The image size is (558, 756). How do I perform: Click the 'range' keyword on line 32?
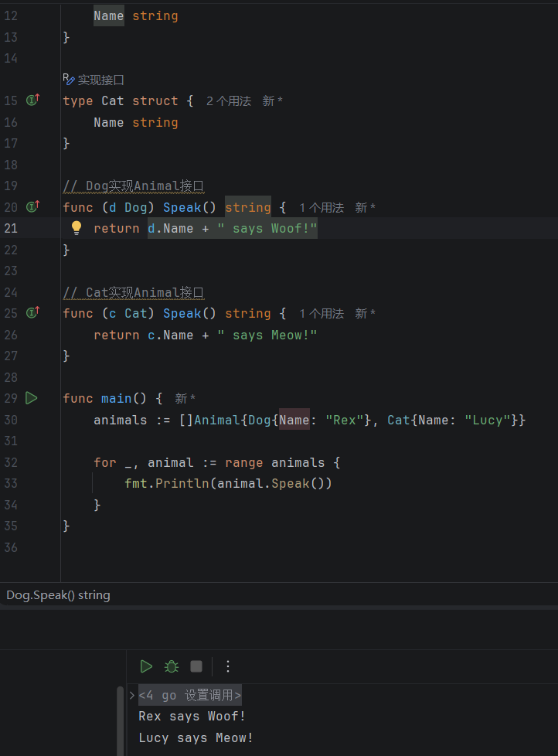coord(243,463)
